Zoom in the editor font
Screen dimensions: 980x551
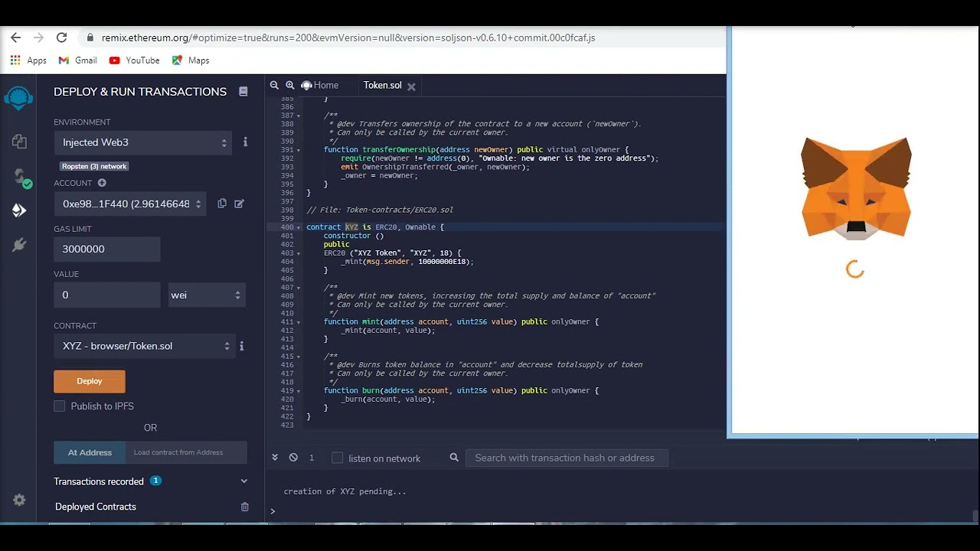click(289, 85)
